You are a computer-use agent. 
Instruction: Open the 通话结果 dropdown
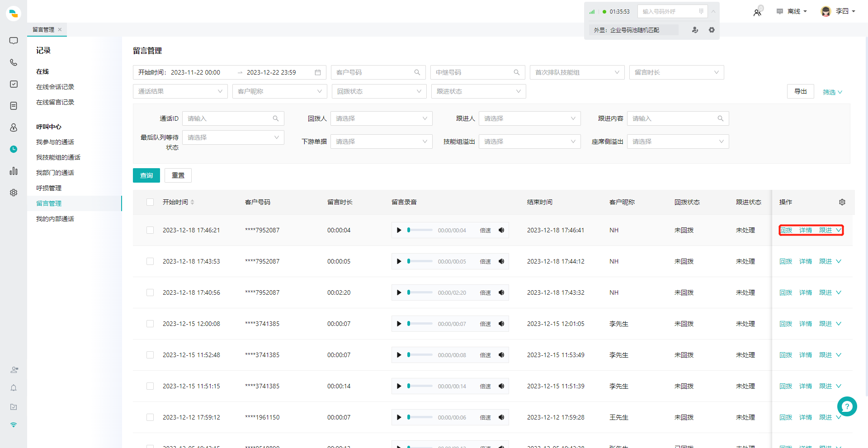[x=180, y=91]
